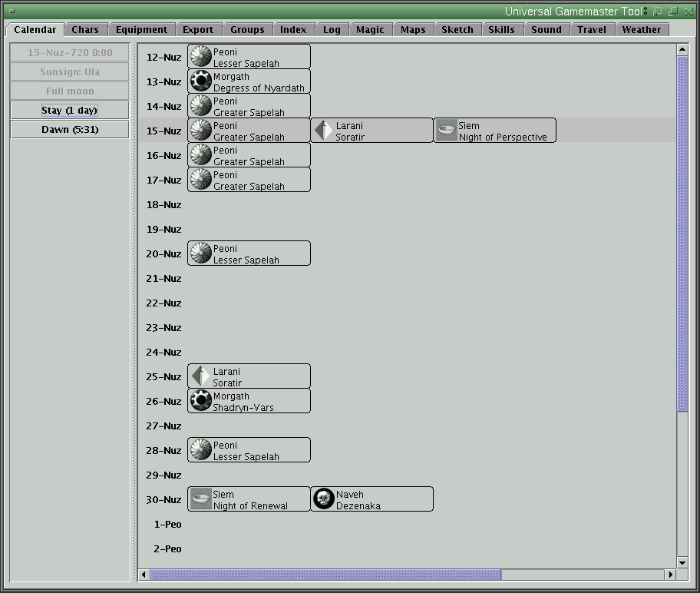Select the Degress of Nyardath event on 13-Nuz
Screen dimensions: 700x593
coord(249,81)
